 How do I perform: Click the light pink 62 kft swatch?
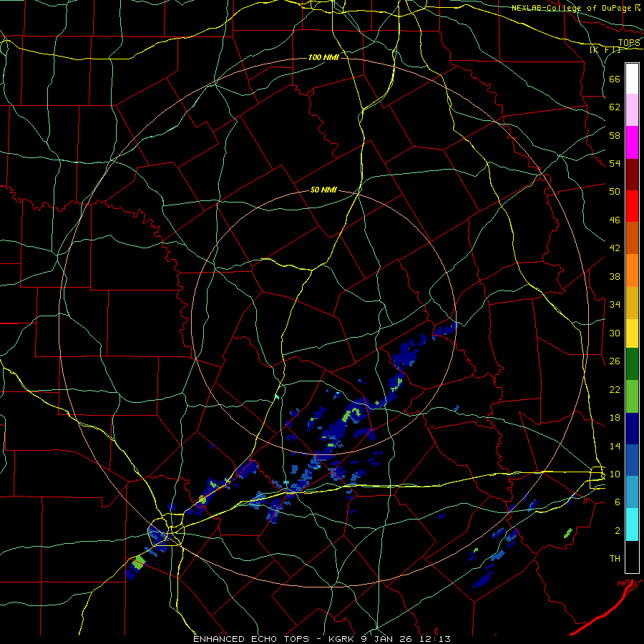(x=632, y=110)
